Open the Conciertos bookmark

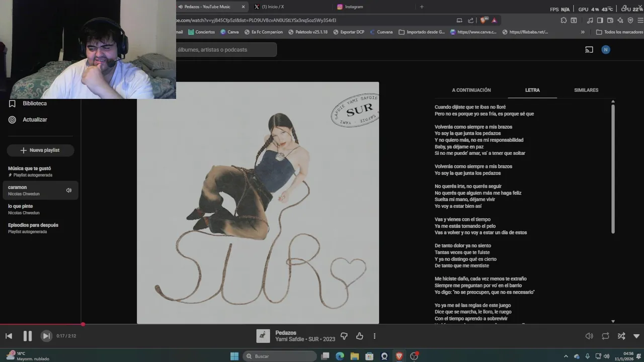point(201,32)
